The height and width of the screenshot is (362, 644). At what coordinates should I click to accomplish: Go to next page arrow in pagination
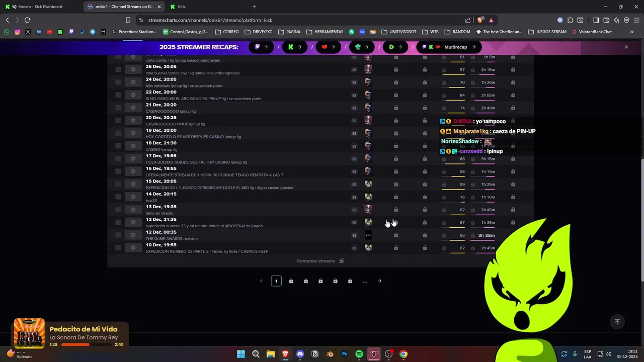click(379, 281)
